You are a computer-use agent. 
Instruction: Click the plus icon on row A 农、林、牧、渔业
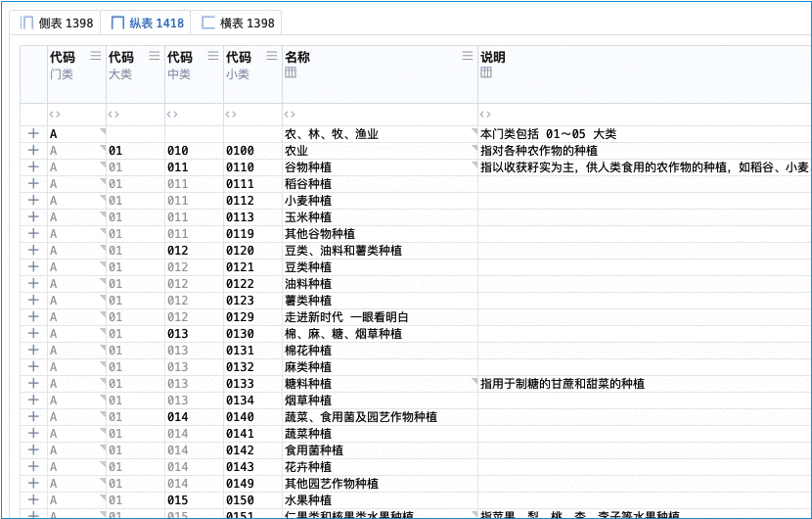point(33,134)
